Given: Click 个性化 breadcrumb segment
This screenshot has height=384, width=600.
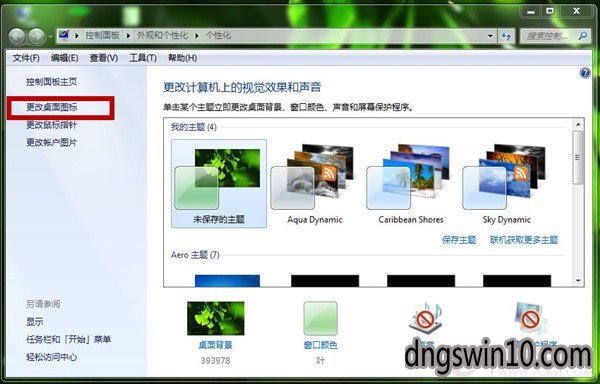Looking at the screenshot, I should pos(218,36).
